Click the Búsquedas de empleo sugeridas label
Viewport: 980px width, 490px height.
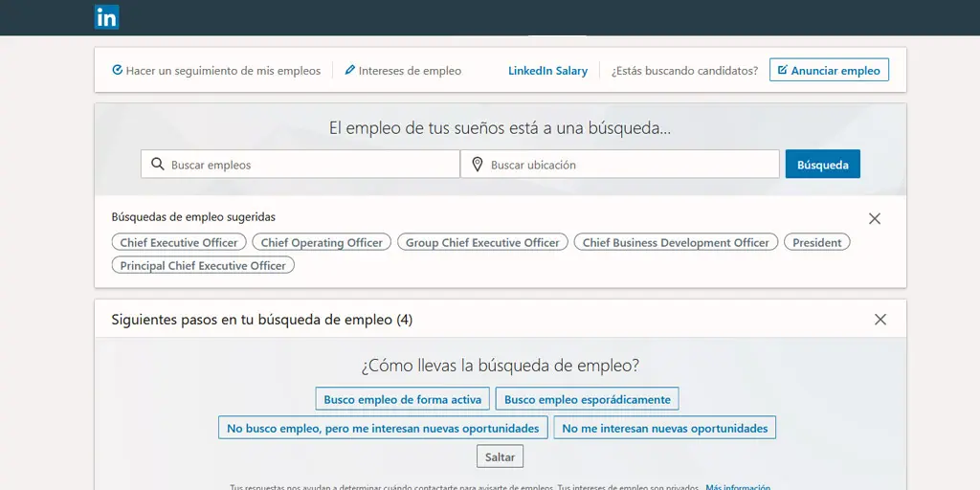pos(193,217)
